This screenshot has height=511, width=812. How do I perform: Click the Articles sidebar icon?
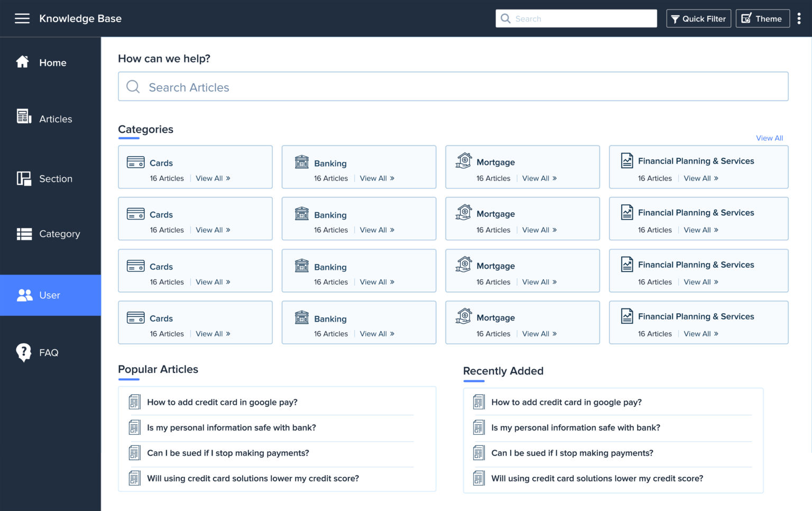click(x=24, y=116)
